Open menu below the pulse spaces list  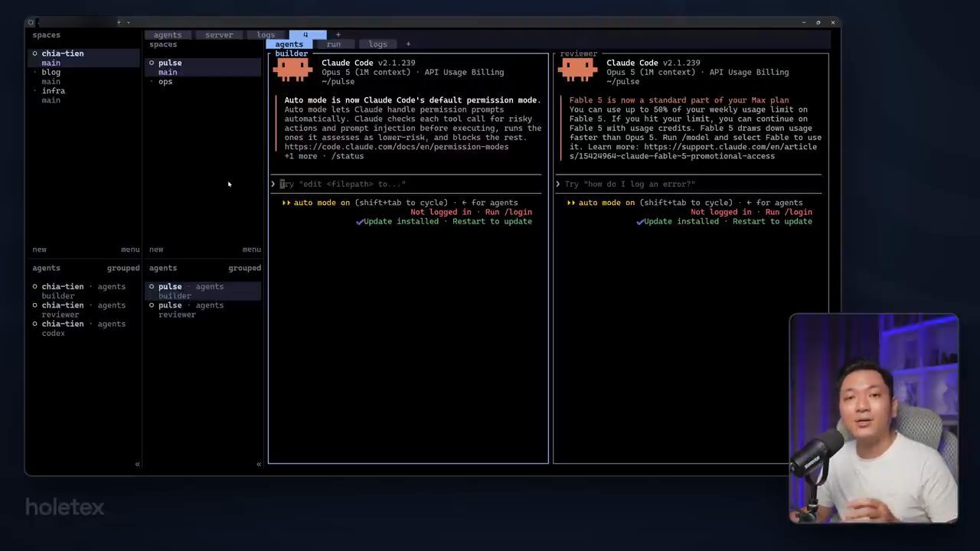click(252, 249)
